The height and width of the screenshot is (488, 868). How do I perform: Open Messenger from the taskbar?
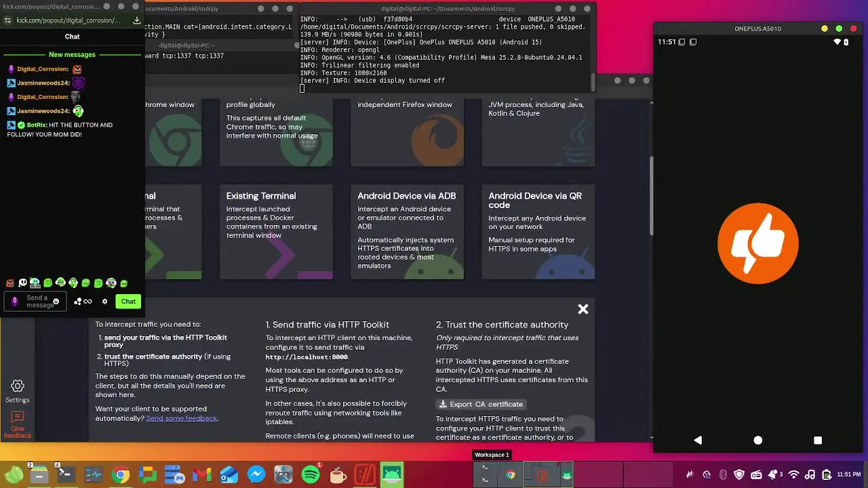256,475
